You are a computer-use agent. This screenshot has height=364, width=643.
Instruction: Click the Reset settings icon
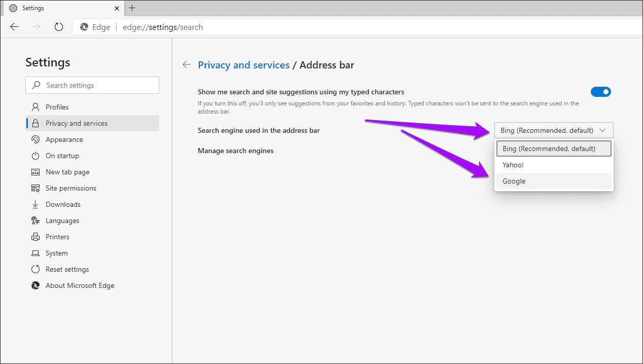(35, 269)
